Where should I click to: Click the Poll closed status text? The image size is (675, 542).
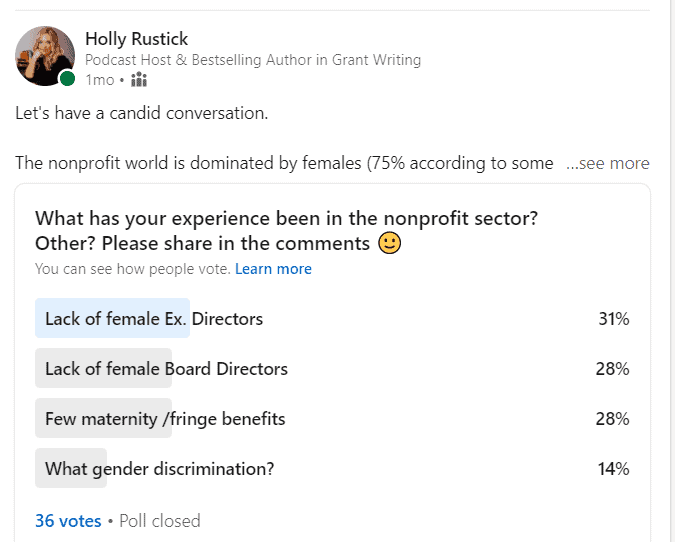pyautogui.click(x=160, y=521)
